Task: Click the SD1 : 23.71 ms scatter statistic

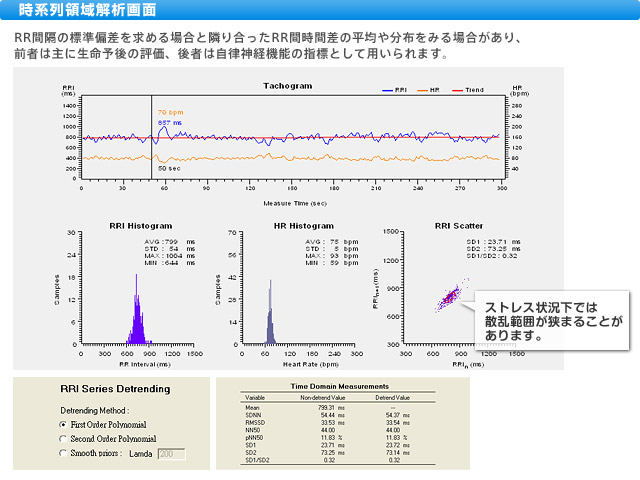Action: tap(493, 242)
